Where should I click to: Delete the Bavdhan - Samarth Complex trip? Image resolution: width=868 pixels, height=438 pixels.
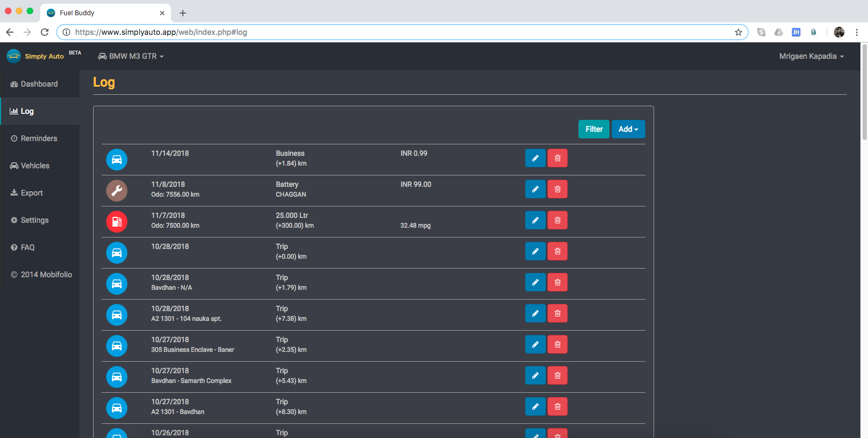click(557, 375)
